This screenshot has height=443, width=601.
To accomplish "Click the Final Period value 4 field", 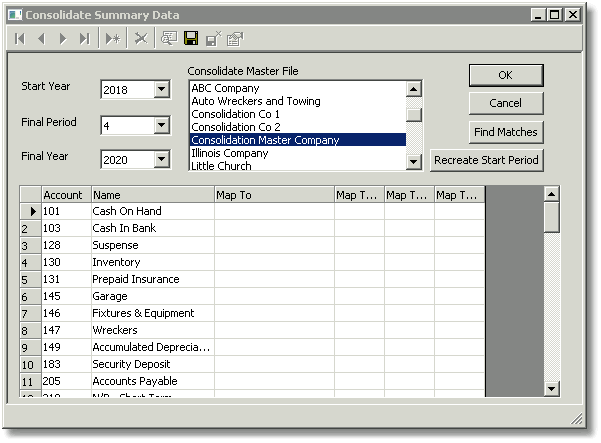I will (x=128, y=126).
